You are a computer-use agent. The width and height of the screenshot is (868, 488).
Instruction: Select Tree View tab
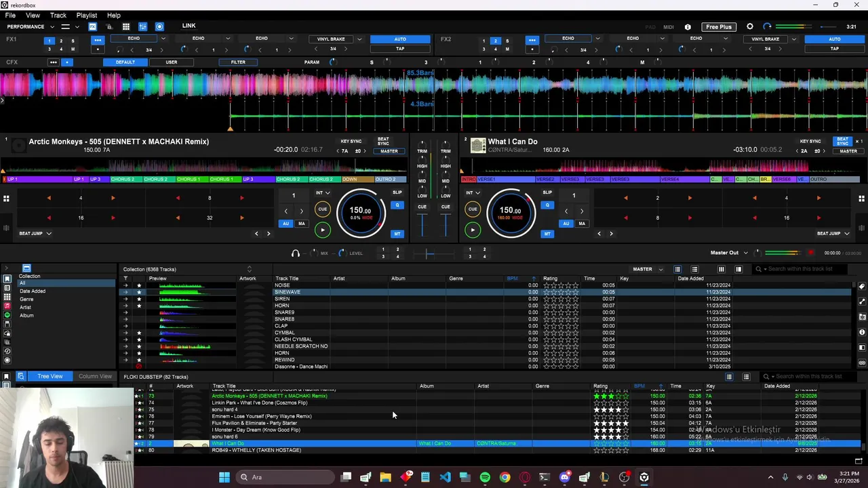coord(50,376)
